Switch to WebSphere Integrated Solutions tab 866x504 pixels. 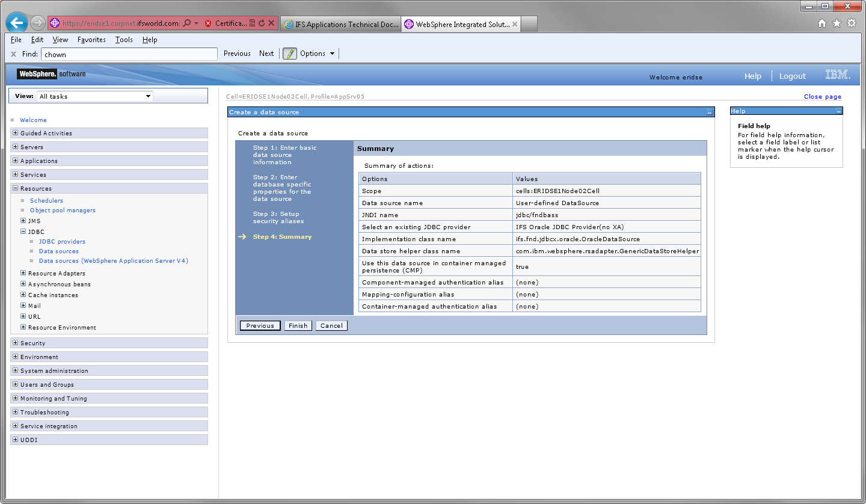[x=461, y=24]
